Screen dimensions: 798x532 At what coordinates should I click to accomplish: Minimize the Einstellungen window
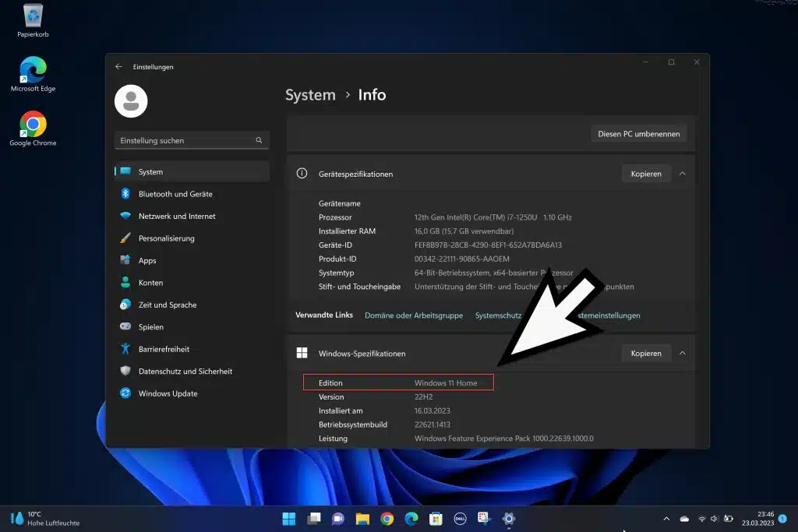646,62
